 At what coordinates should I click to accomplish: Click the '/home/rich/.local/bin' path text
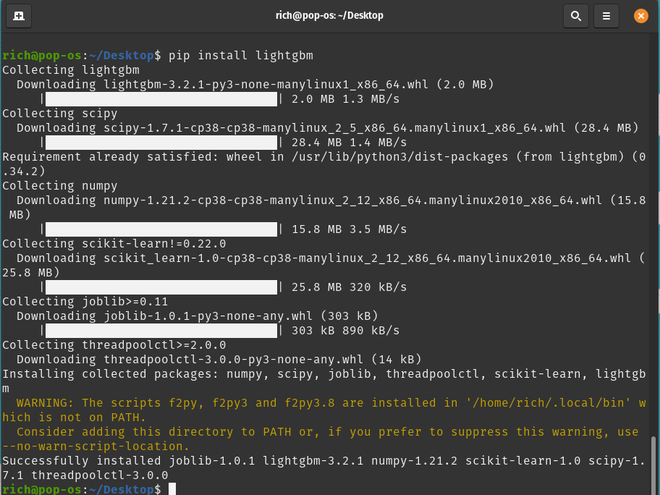click(x=548, y=403)
